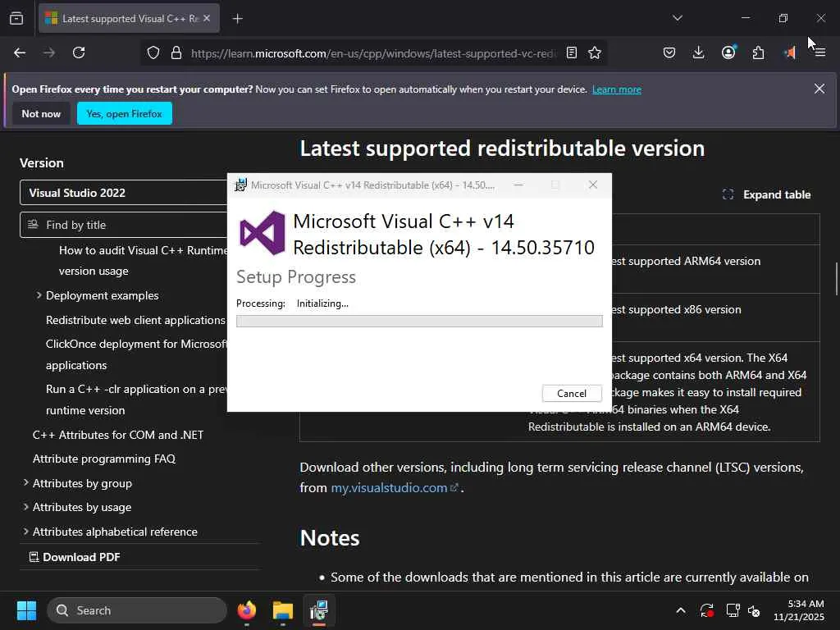
Task: Show hidden system tray icons chevron
Action: 680,610
